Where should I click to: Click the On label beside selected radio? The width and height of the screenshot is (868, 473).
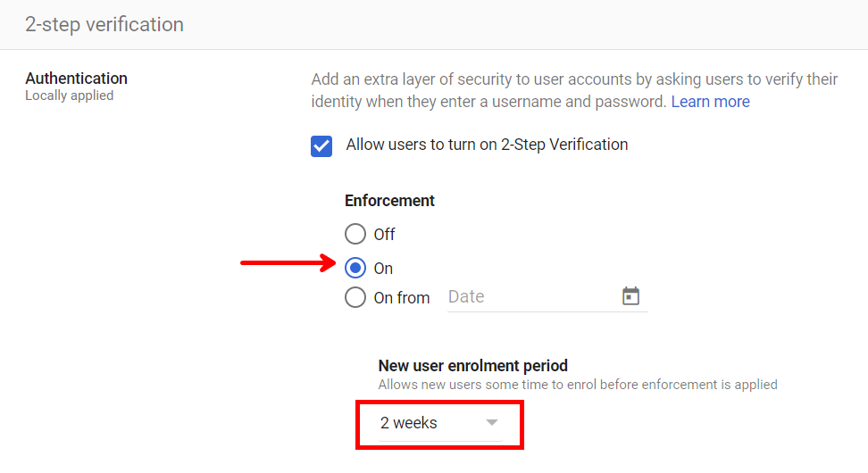[383, 269]
